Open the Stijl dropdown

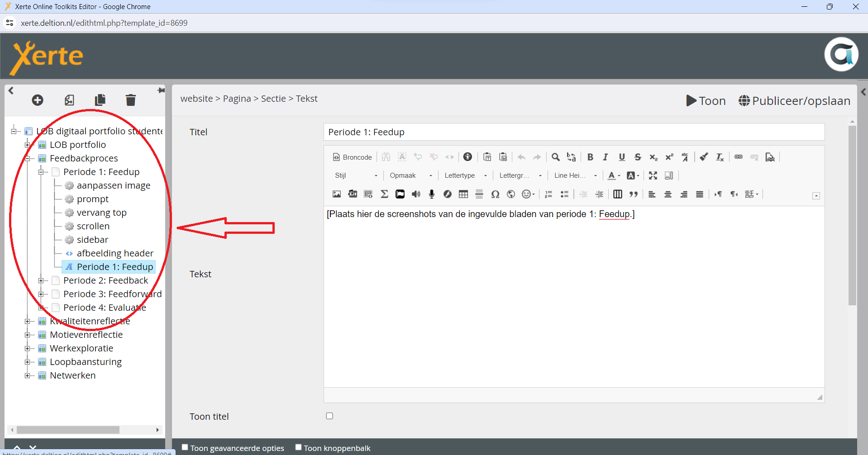point(356,175)
